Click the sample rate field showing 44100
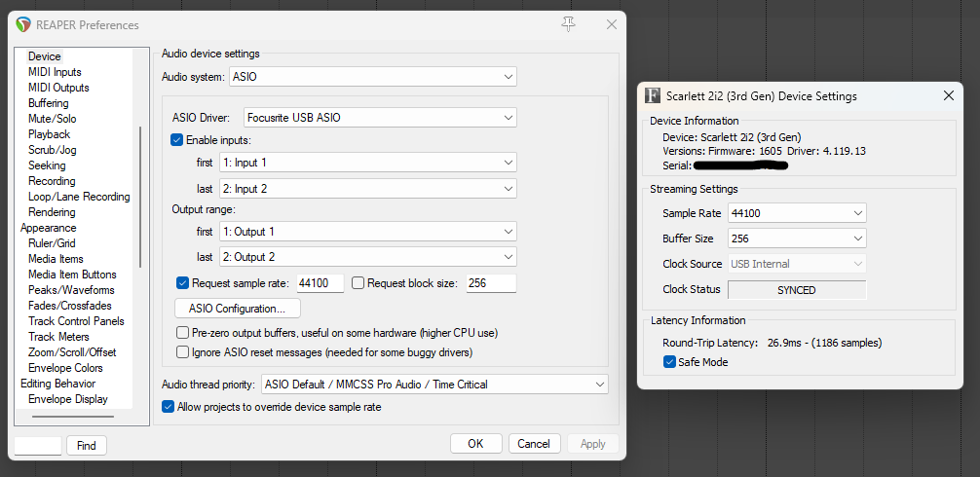 click(x=320, y=283)
